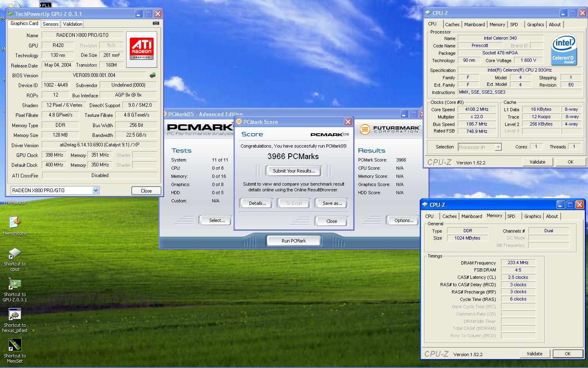Click Save as button in PCMark Score
588x368 pixels.
[x=332, y=203]
